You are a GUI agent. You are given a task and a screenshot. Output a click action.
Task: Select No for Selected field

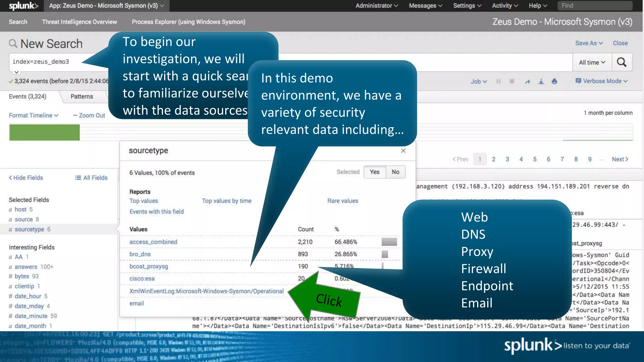pos(395,172)
